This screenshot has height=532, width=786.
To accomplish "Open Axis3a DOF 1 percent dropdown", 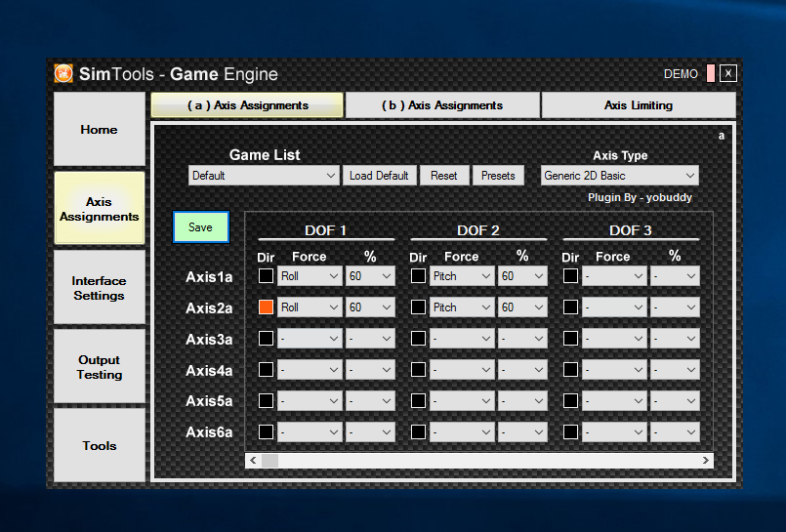I will click(370, 339).
